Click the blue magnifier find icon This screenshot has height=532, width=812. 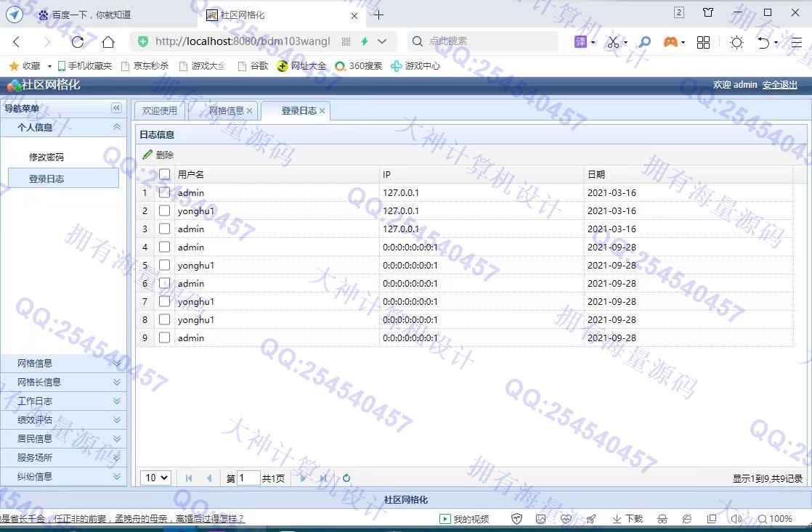point(645,42)
